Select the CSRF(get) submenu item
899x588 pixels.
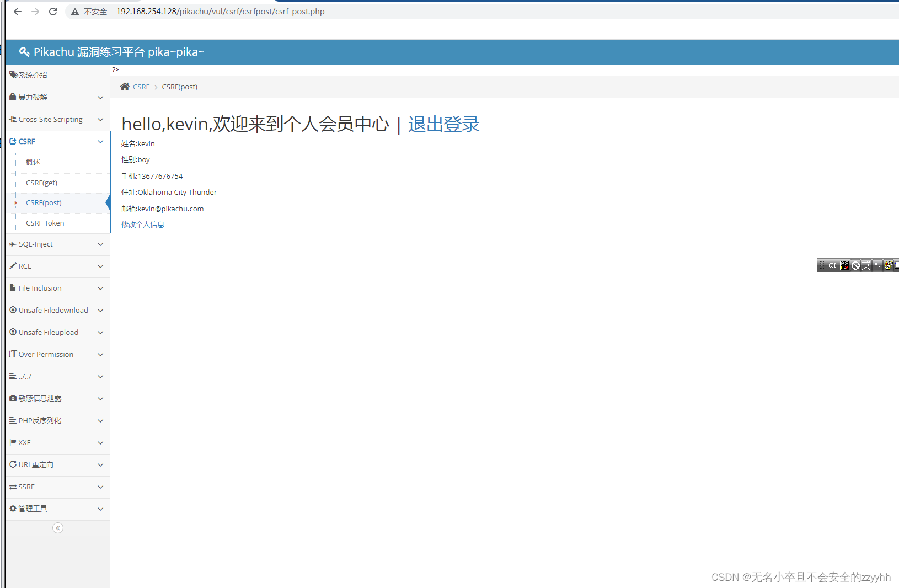click(x=42, y=183)
